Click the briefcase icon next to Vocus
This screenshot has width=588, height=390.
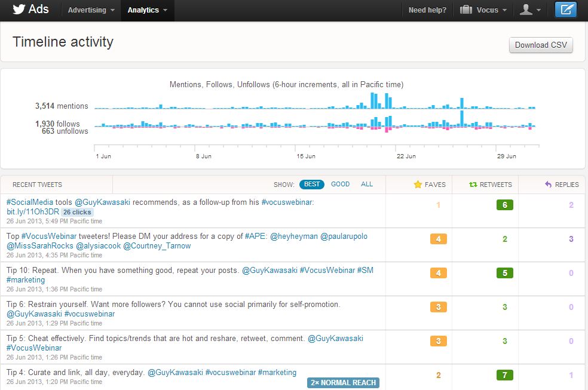[465, 10]
